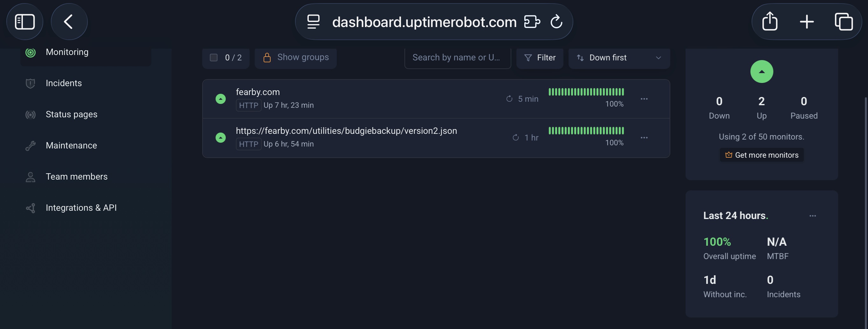
Task: Toggle the browser sidebar panel
Action: click(x=24, y=22)
